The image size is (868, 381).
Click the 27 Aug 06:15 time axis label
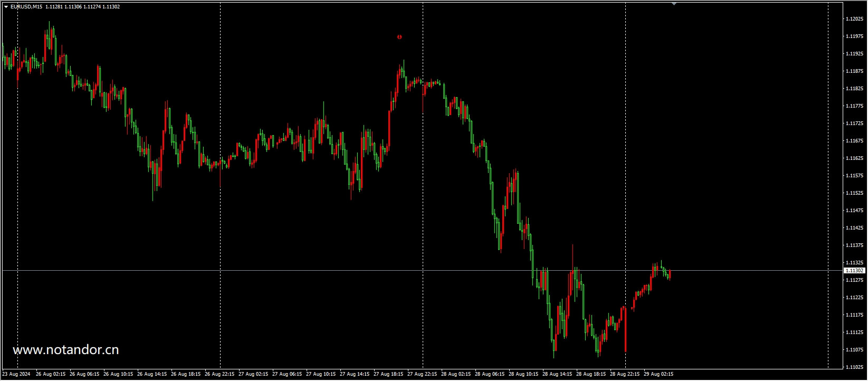tap(287, 374)
